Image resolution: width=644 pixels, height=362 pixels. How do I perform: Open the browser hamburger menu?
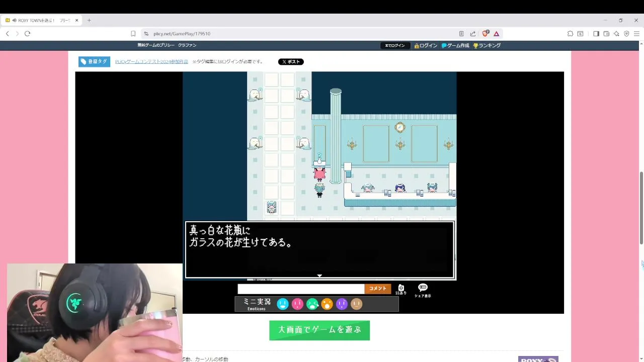636,34
